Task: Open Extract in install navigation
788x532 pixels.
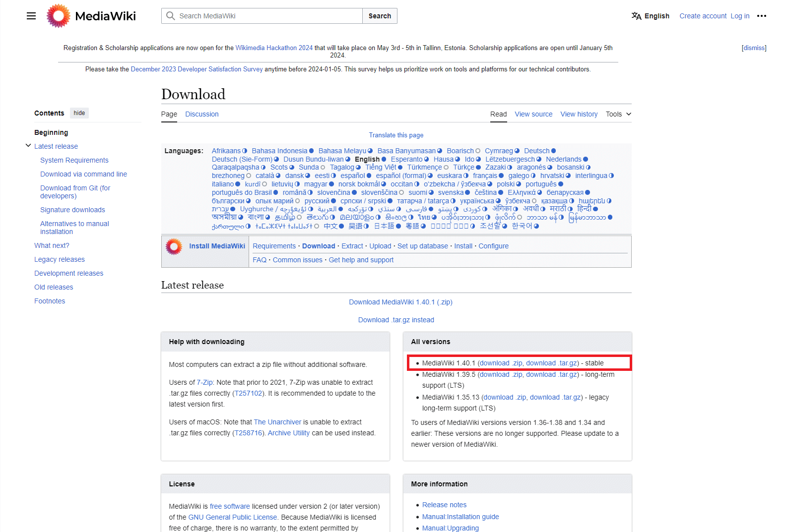Action: pyautogui.click(x=352, y=246)
